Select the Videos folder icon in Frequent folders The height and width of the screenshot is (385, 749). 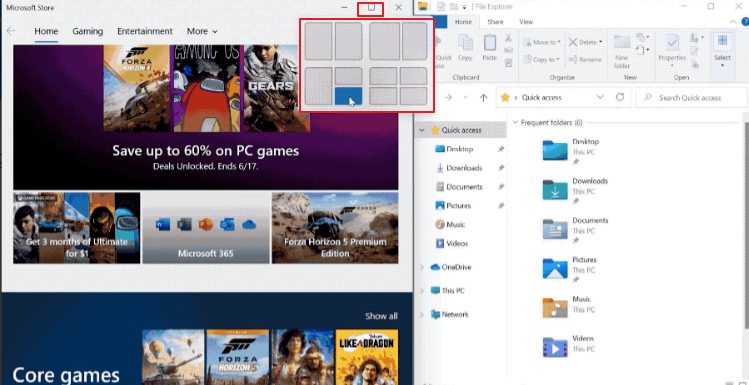pyautogui.click(x=555, y=347)
